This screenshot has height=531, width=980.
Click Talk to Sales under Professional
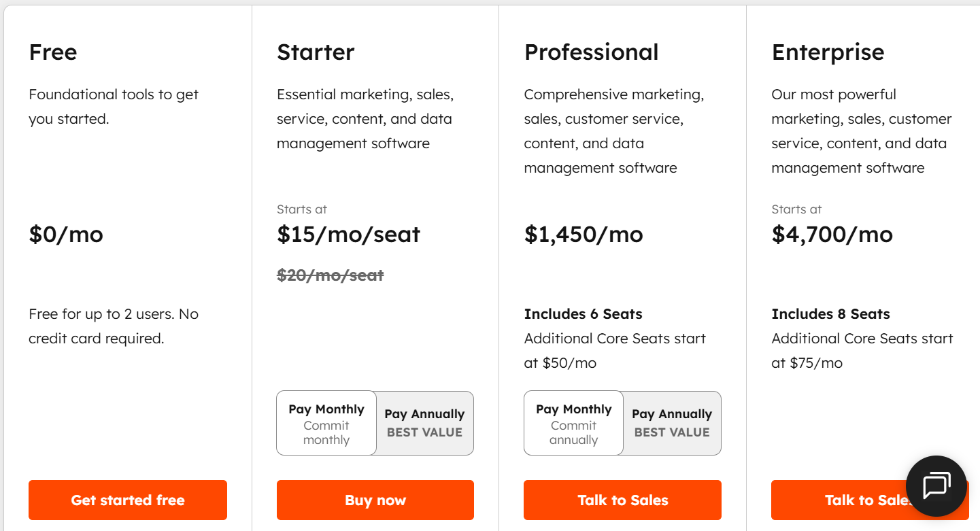pyautogui.click(x=622, y=500)
